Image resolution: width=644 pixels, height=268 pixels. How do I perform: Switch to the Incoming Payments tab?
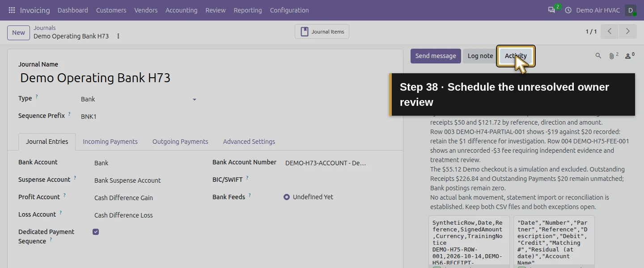(110, 142)
